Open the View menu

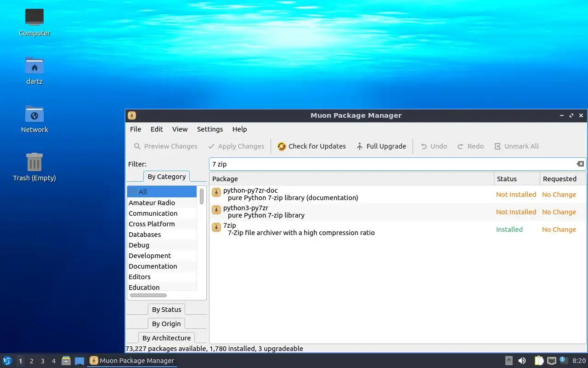(180, 129)
